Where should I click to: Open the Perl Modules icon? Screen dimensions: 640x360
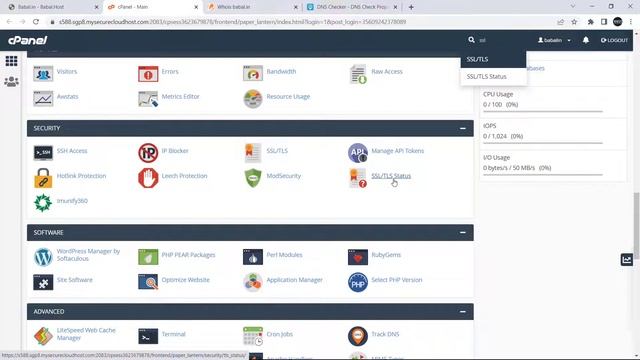253,257
